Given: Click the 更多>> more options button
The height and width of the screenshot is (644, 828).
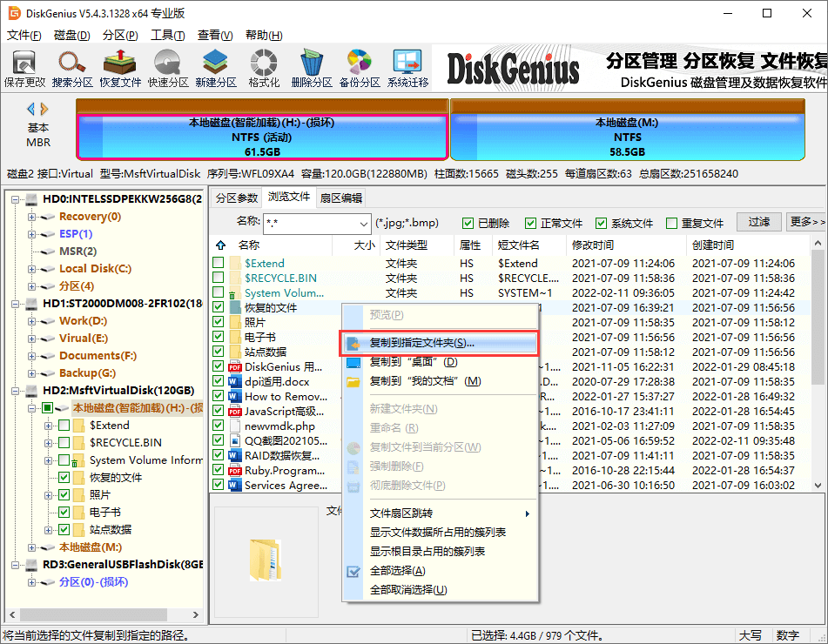Looking at the screenshot, I should (x=806, y=222).
